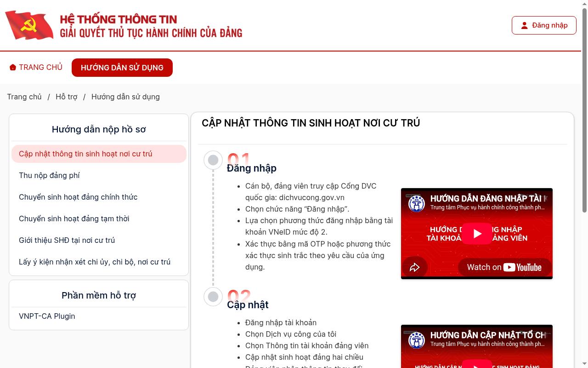The image size is (588, 368).
Task: Share the Đăng nhập tutorial video
Action: (414, 267)
